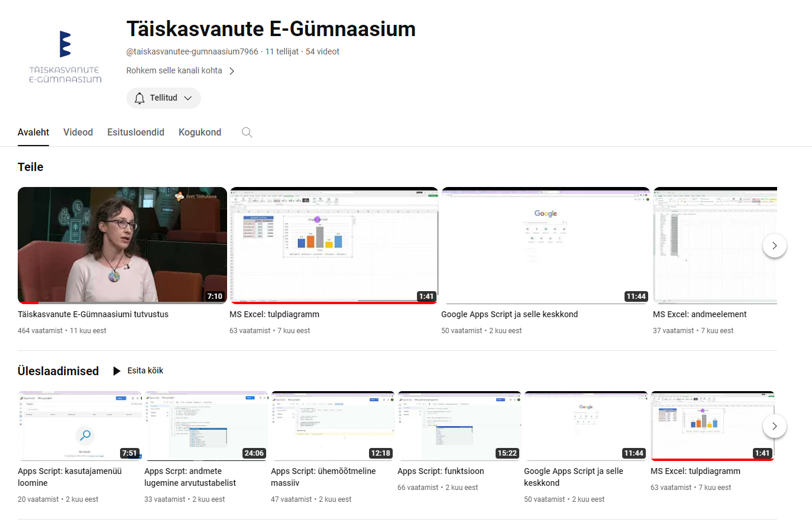This screenshot has width=812, height=532.
Task: Switch to the Videod tab
Action: (78, 133)
